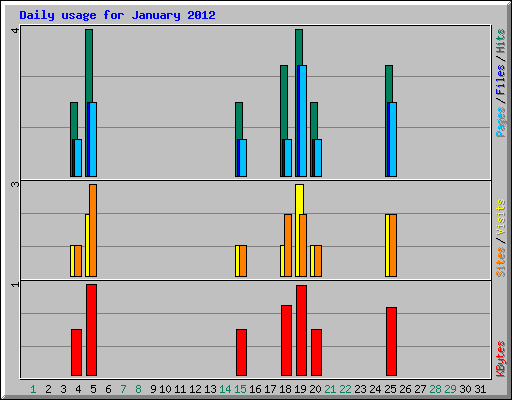
Task: Select day "17" on the x-axis
Action: [270, 389]
